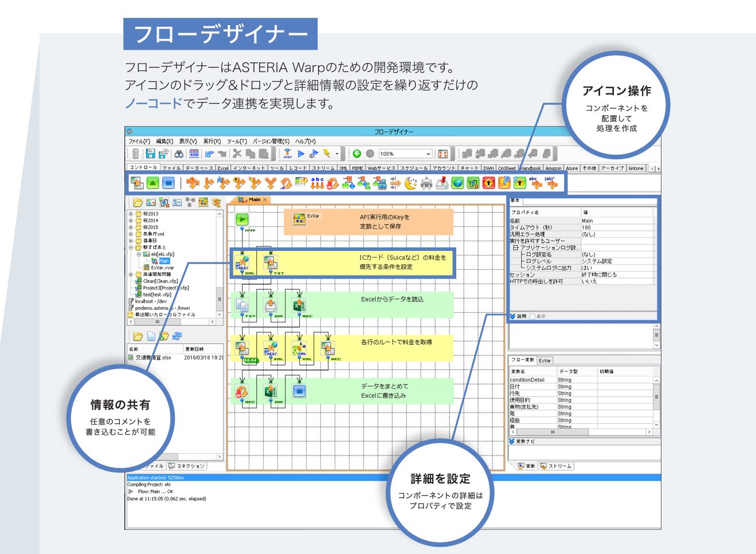Click the Excel input component labeled REC

(x=299, y=305)
